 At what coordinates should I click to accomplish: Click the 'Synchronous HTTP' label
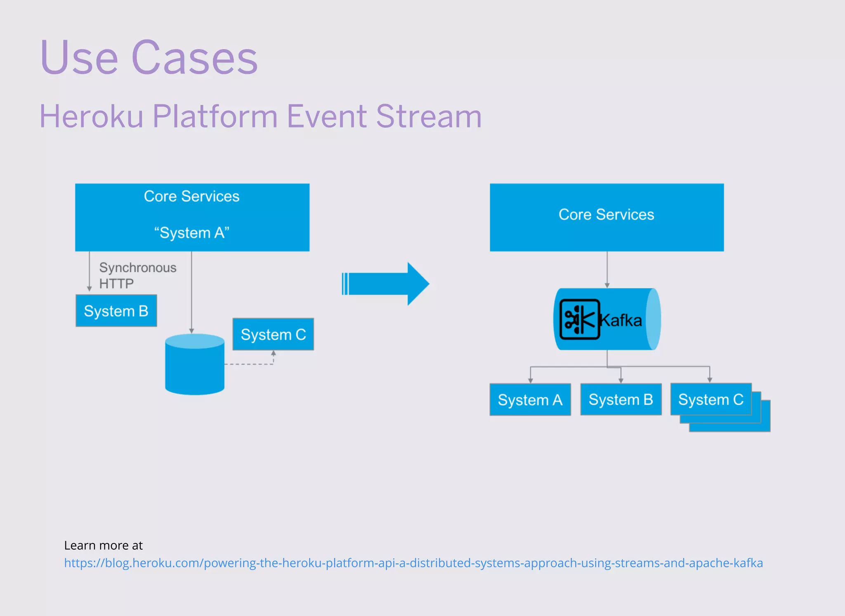pyautogui.click(x=138, y=275)
